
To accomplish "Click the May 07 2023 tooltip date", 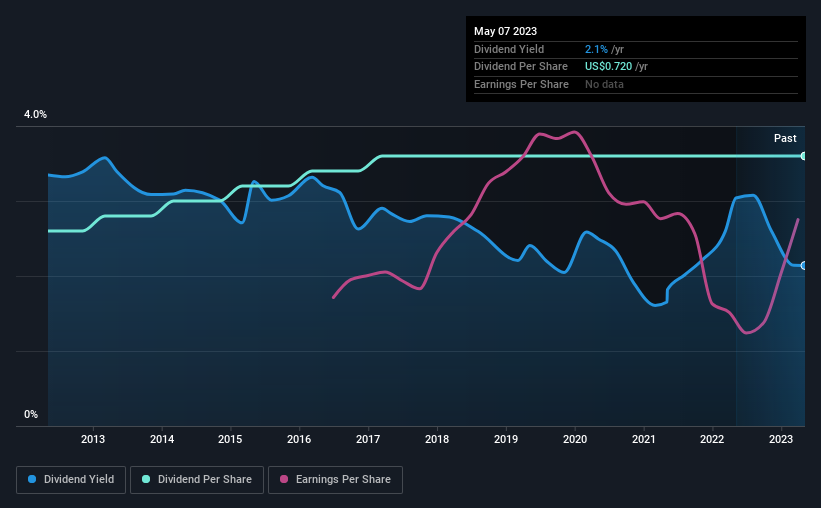I will coord(505,31).
